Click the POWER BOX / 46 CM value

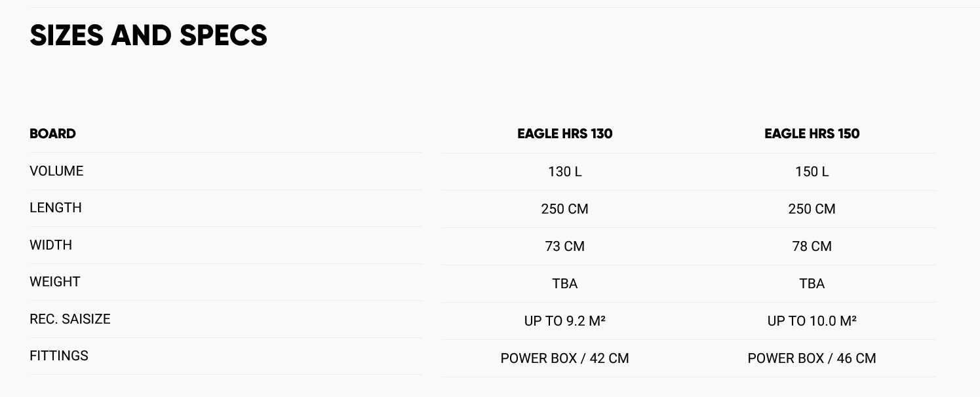(812, 358)
